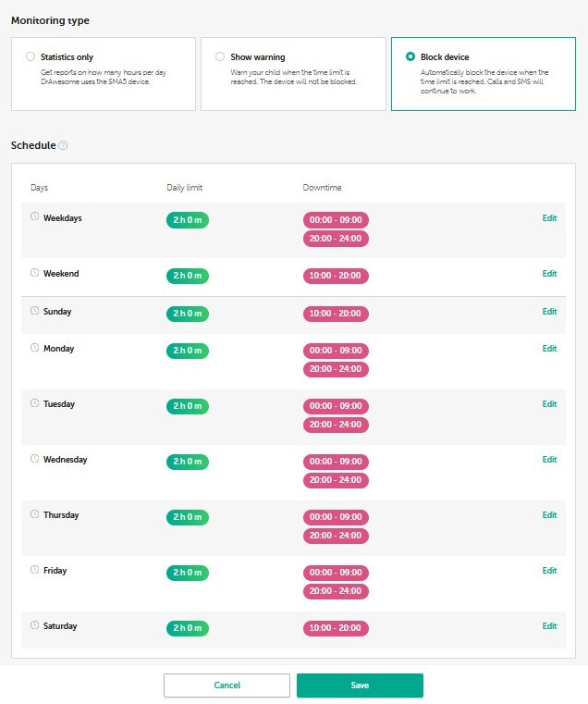Image resolution: width=588 pixels, height=704 pixels.
Task: Edit the Thursday schedule row
Action: [549, 515]
